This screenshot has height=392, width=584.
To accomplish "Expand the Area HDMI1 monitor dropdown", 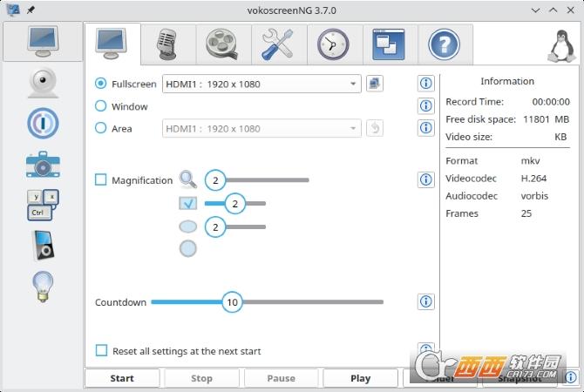I will [261, 129].
